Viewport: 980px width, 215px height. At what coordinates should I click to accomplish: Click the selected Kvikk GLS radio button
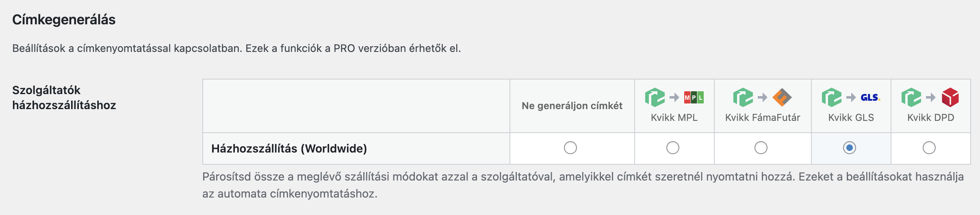pos(850,148)
